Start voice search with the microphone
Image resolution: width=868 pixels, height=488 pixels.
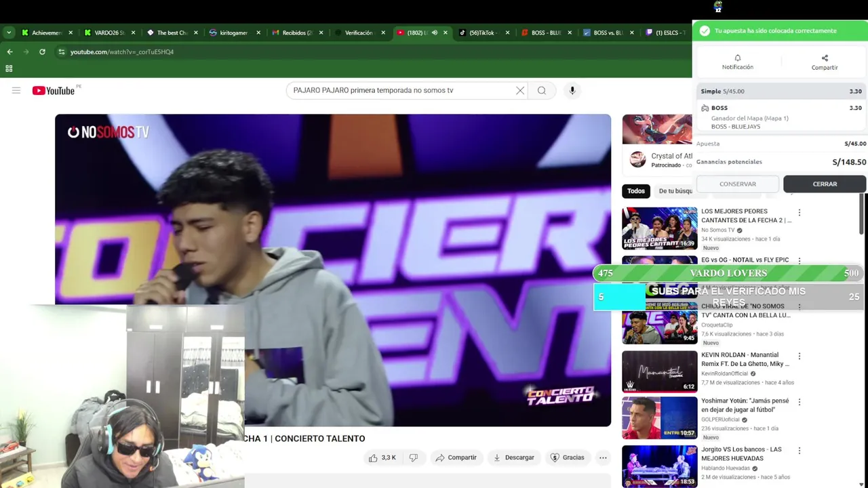(x=572, y=90)
